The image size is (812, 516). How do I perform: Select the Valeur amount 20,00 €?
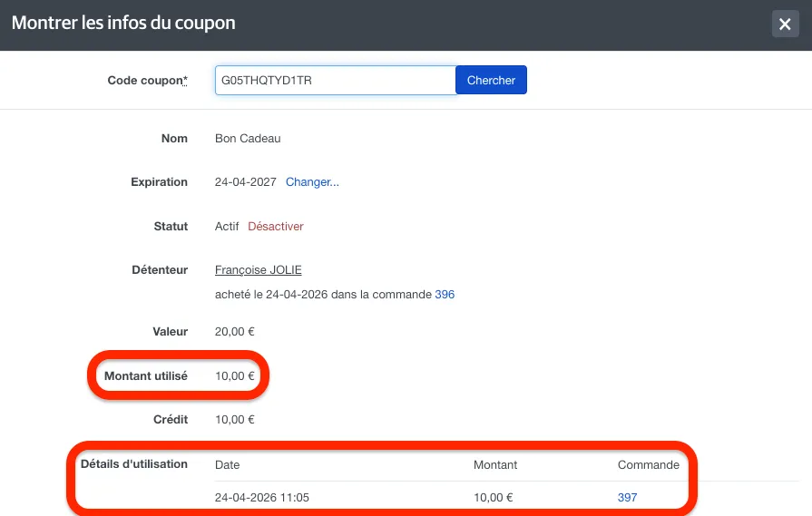click(235, 332)
